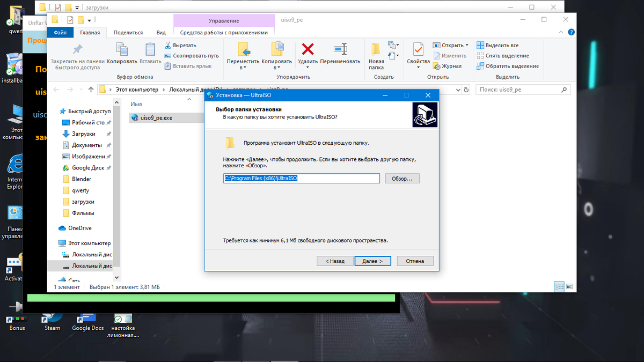Image resolution: width=644 pixels, height=362 pixels.
Task: Select Рабочий стол in the navigation pane
Action: click(87, 123)
